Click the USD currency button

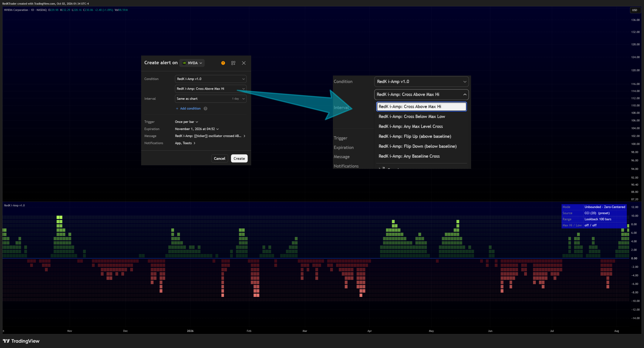pyautogui.click(x=635, y=10)
